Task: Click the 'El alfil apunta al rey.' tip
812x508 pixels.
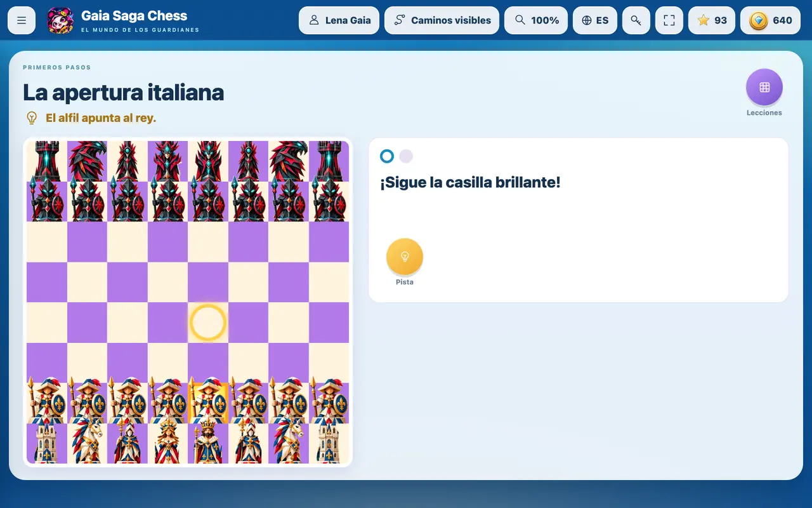Action: pyautogui.click(x=101, y=118)
